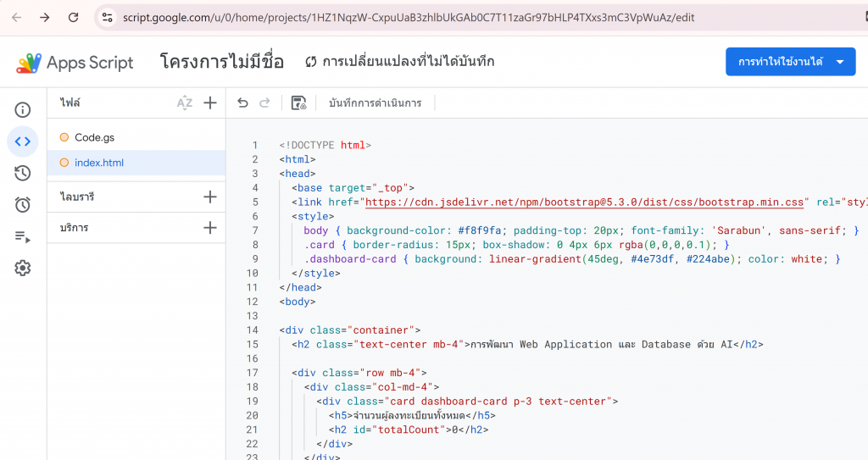Image resolution: width=868 pixels, height=460 pixels.
Task: Open the Overview info icon in sidebar
Action: point(23,110)
